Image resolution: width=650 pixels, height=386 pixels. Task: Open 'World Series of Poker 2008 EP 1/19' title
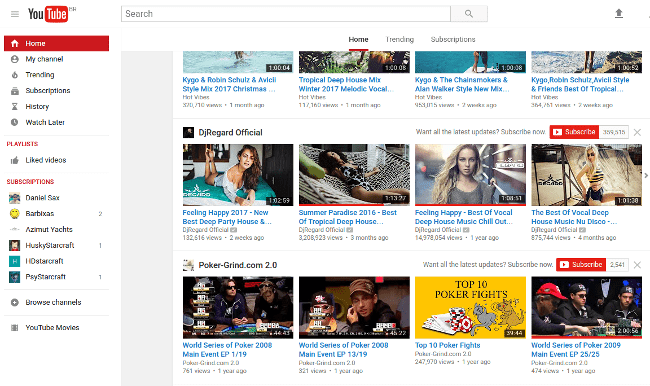click(228, 350)
